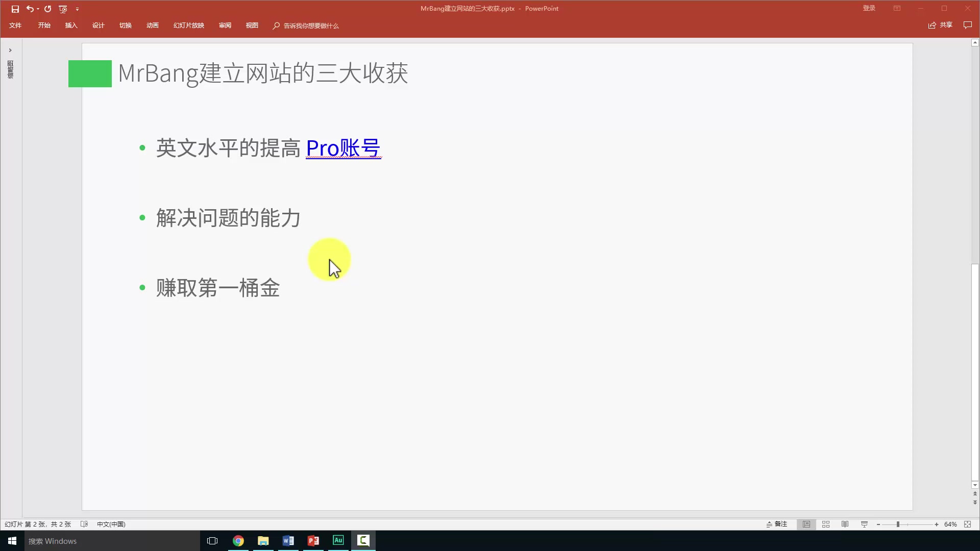Open the ribbon display options icon

(897, 8)
